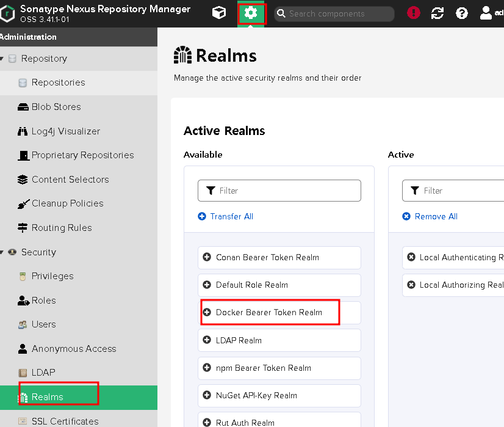504x427 pixels.
Task: Click the Security folder label
Action: (38, 252)
